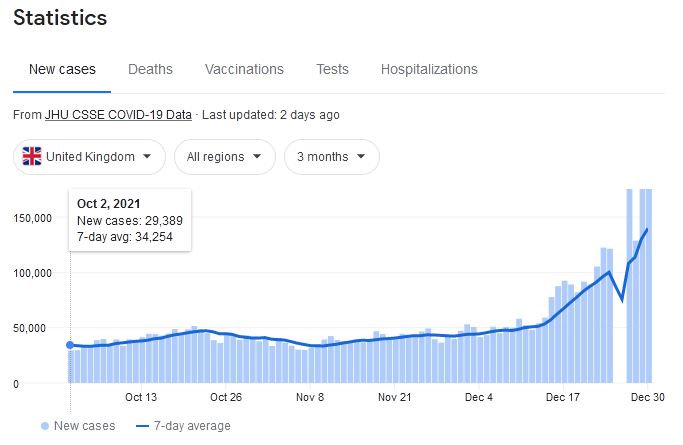Open the Deaths tab
The height and width of the screenshot is (445, 683).
[x=150, y=69]
